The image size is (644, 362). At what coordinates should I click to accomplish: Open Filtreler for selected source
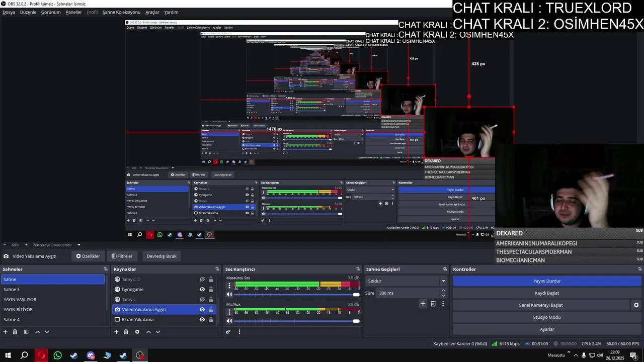[x=122, y=256]
